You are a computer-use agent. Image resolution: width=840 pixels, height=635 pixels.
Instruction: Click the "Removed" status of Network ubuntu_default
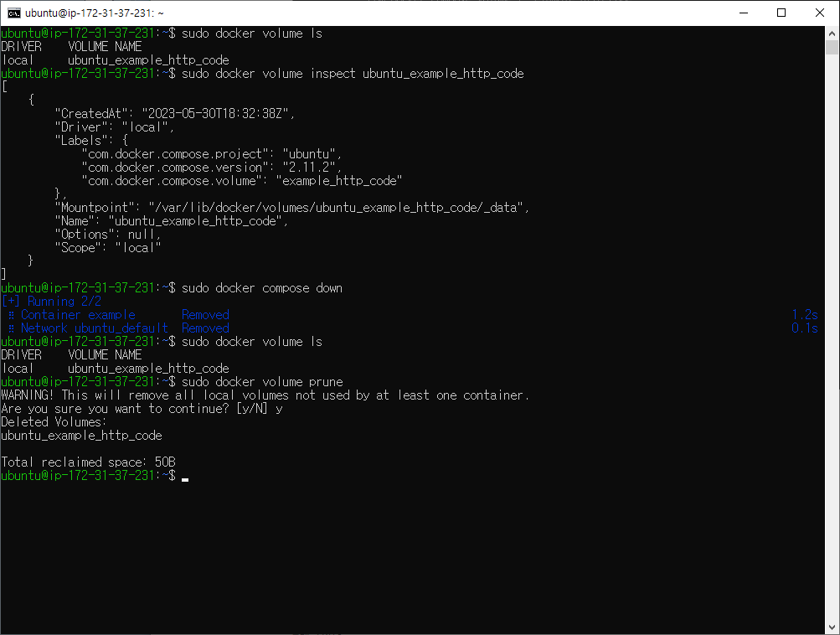point(205,328)
